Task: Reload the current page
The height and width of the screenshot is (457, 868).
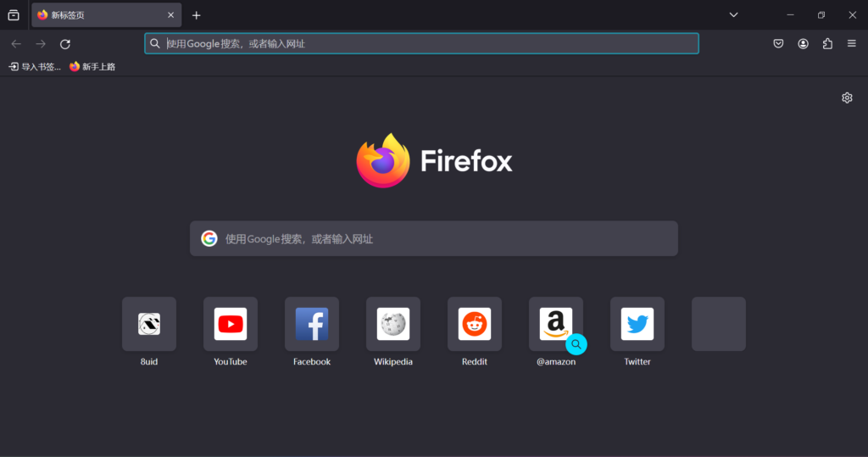Action: tap(64, 44)
